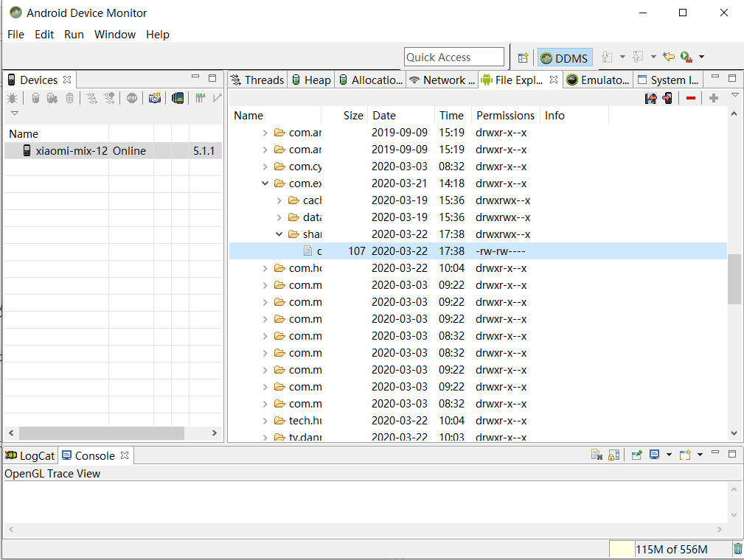Click the Debug selected process bug icon
The width and height of the screenshot is (744, 560).
[13, 98]
